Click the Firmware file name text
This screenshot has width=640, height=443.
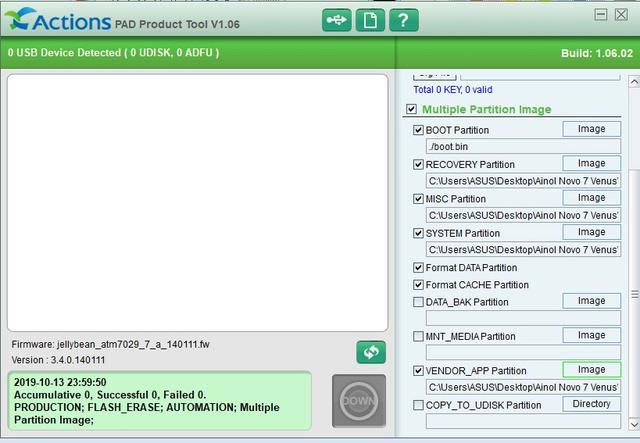pos(110,345)
